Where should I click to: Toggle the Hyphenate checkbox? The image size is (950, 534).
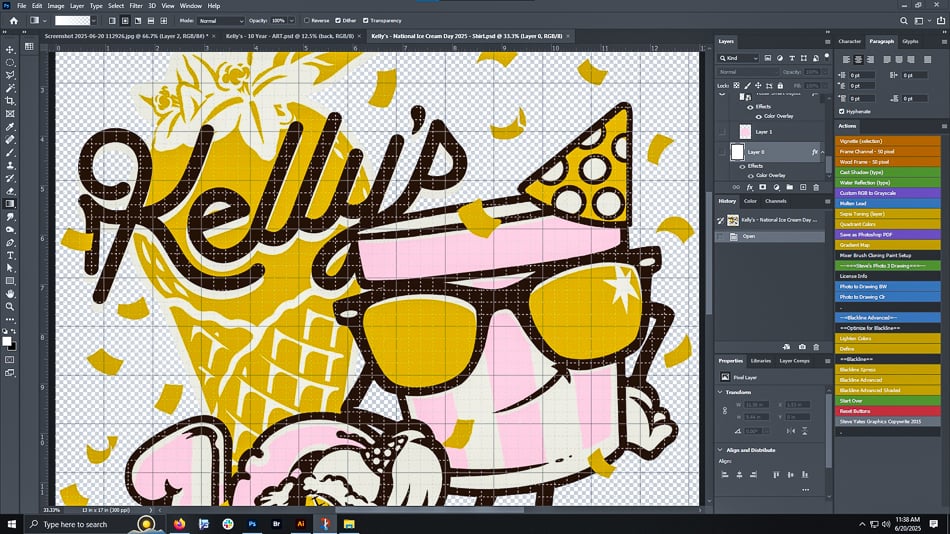(x=841, y=111)
